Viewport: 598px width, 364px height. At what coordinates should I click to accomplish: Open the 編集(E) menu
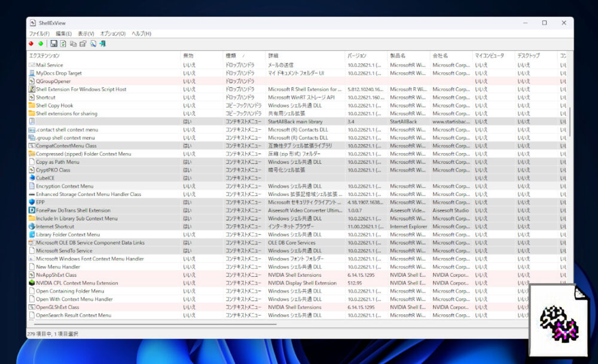coord(63,33)
